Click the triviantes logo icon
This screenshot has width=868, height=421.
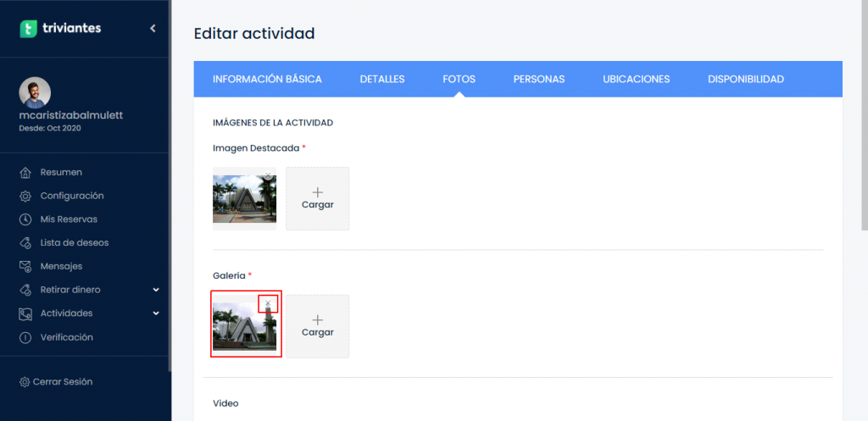(28, 29)
